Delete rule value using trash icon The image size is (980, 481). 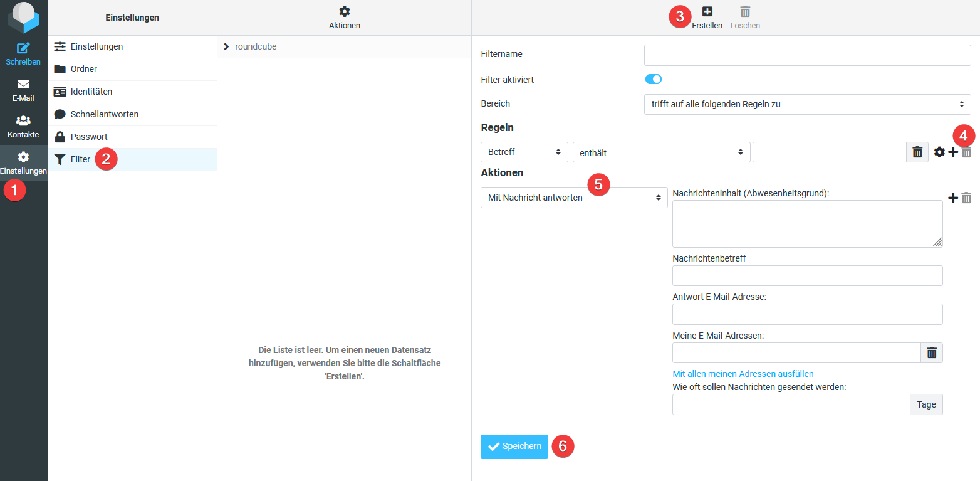tap(917, 152)
